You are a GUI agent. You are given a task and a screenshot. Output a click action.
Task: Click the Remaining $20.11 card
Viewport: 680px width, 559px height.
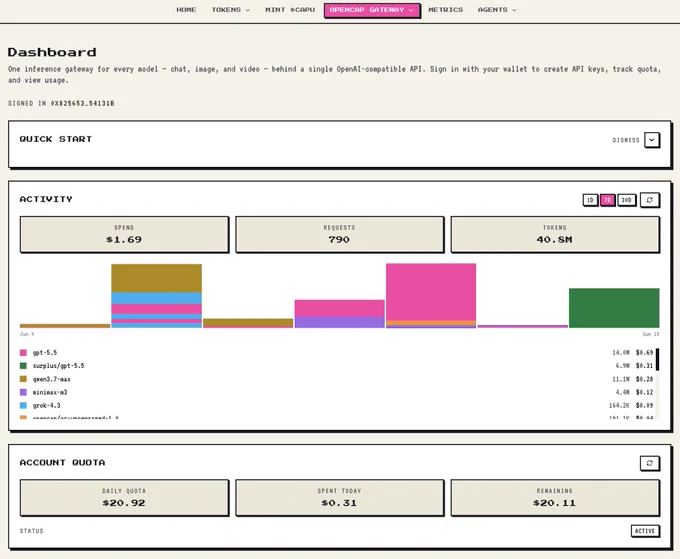(x=555, y=497)
